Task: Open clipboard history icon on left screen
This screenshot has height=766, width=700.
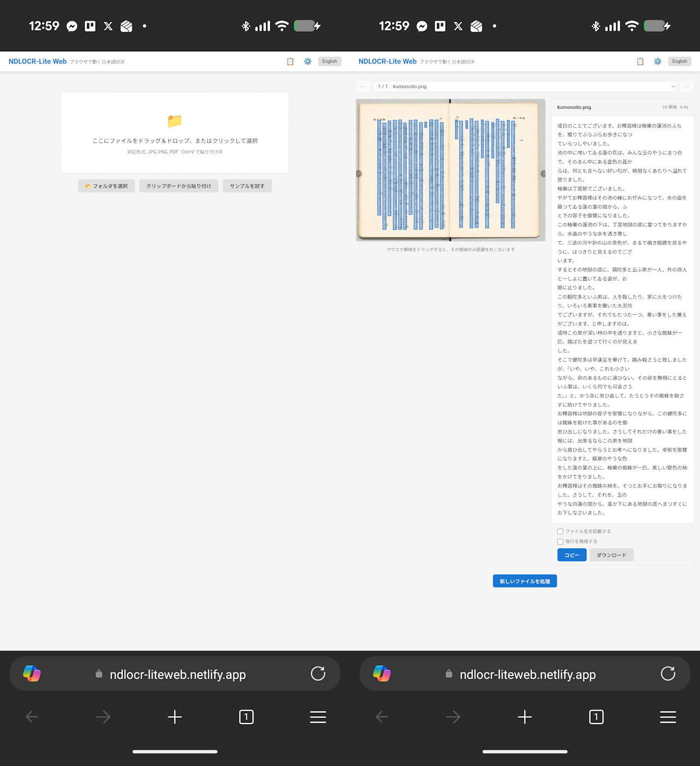Action: (290, 62)
